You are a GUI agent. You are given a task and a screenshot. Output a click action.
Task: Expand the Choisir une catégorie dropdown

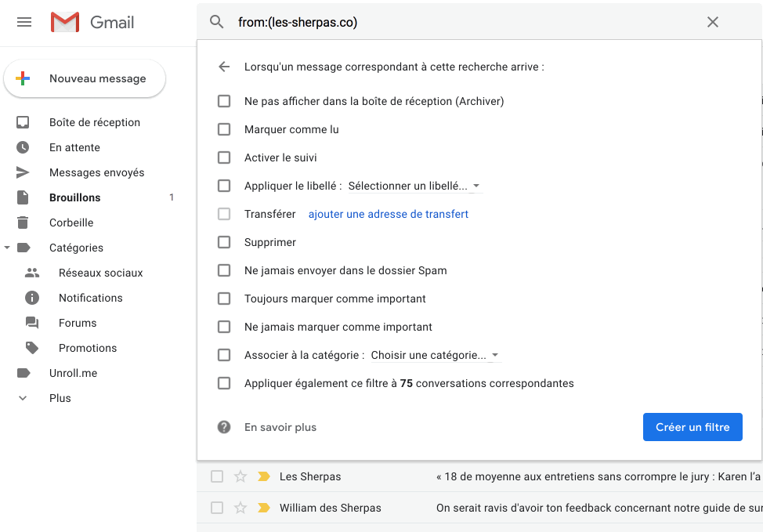(x=435, y=355)
